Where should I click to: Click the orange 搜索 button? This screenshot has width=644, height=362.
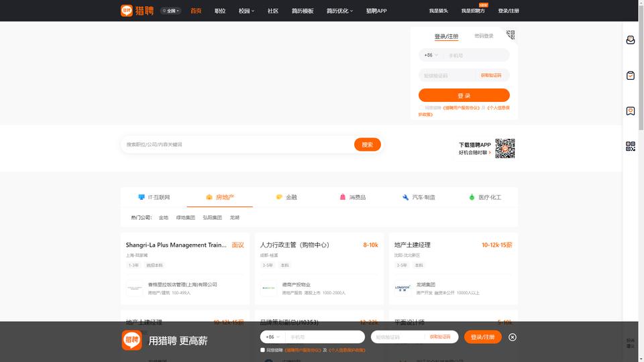click(x=368, y=145)
